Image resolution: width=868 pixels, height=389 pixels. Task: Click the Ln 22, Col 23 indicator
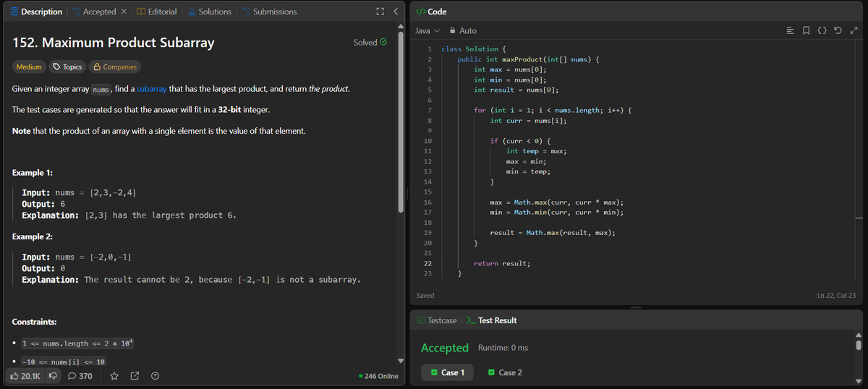coord(836,296)
